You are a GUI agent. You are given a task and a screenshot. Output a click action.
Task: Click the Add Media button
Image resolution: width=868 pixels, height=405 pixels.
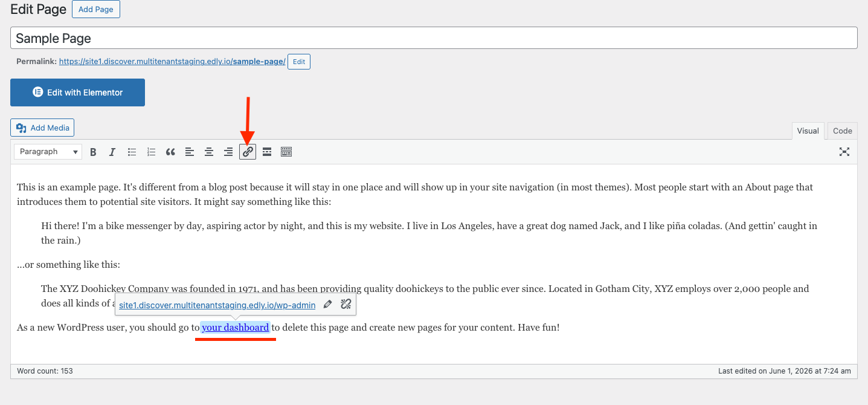tap(42, 128)
